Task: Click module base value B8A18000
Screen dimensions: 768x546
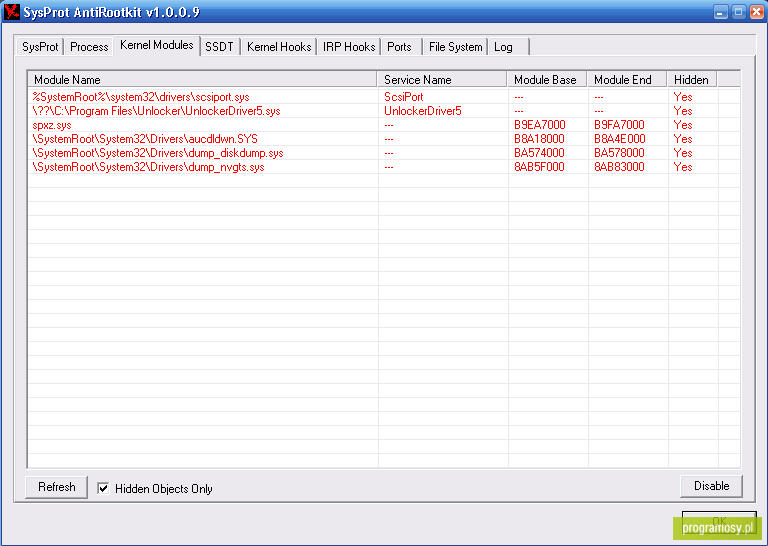Action: (x=539, y=139)
